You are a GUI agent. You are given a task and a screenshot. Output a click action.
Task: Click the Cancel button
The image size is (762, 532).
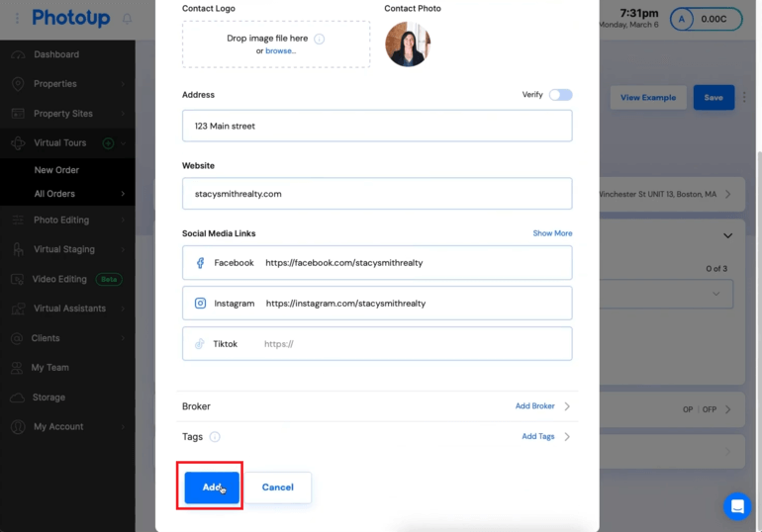[277, 488]
